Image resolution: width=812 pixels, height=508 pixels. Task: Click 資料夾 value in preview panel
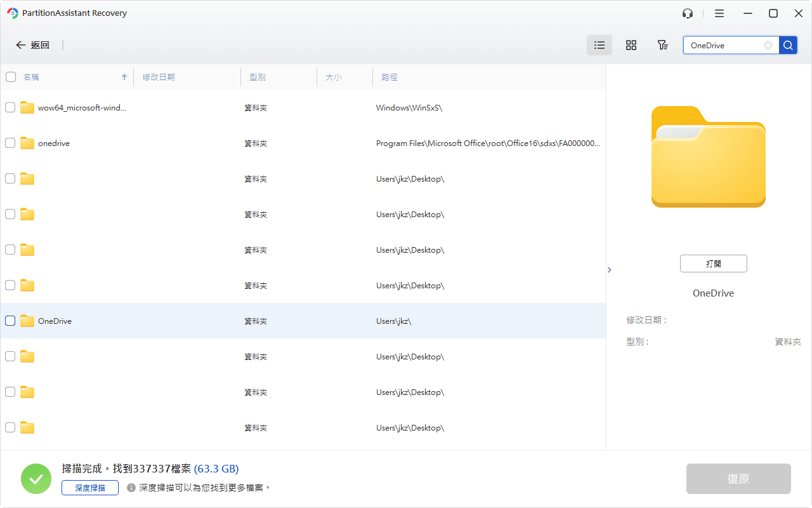[789, 342]
